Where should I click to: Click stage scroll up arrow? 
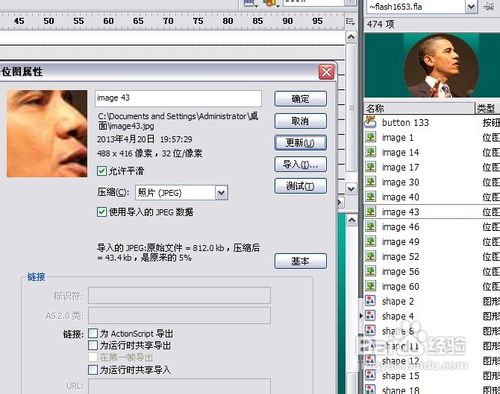[352, 220]
